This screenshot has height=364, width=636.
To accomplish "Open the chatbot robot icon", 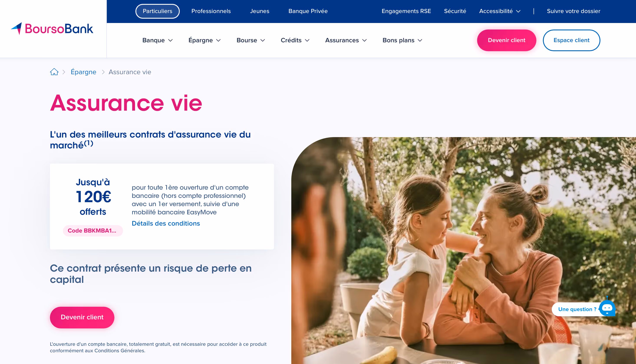I will 607,308.
